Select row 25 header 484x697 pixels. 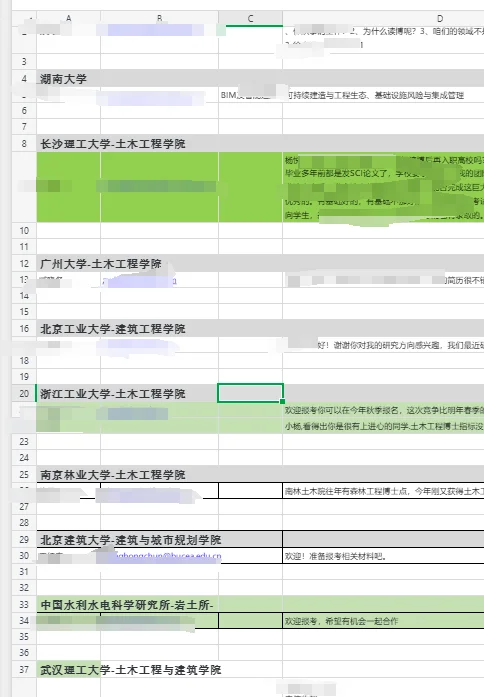[x=24, y=474]
